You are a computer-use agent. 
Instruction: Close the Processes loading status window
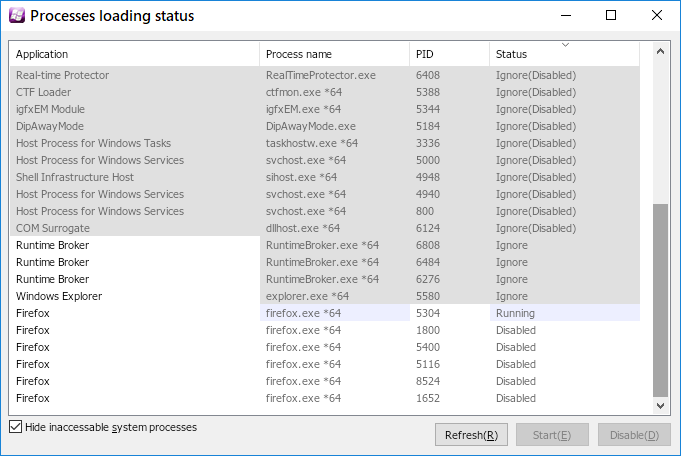657,16
